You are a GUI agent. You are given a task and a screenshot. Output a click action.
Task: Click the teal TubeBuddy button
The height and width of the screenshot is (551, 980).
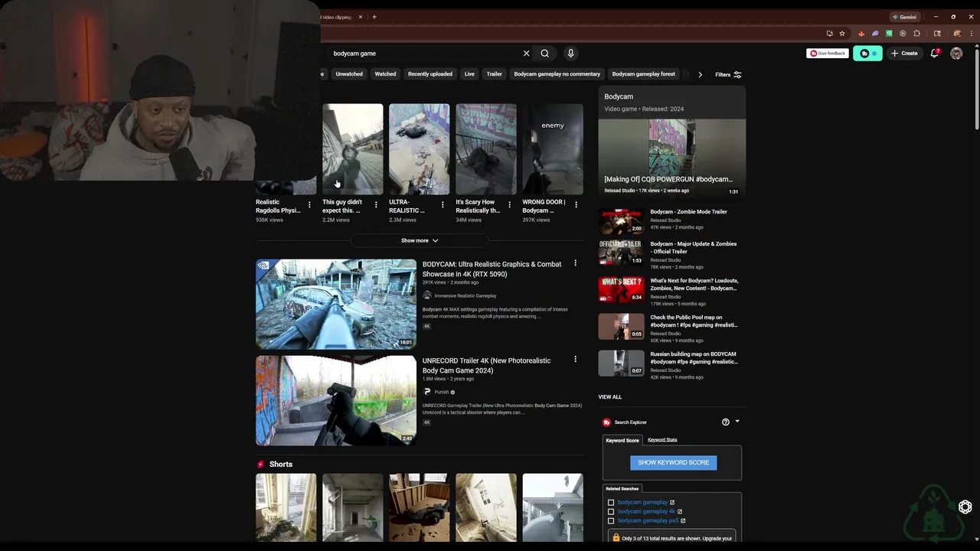867,54
